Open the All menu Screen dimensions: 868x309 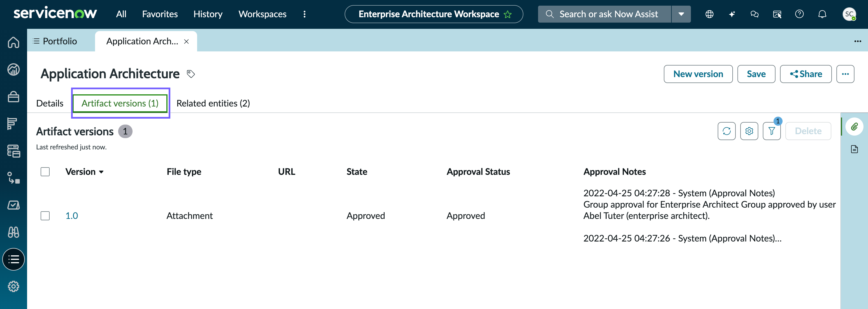click(121, 14)
